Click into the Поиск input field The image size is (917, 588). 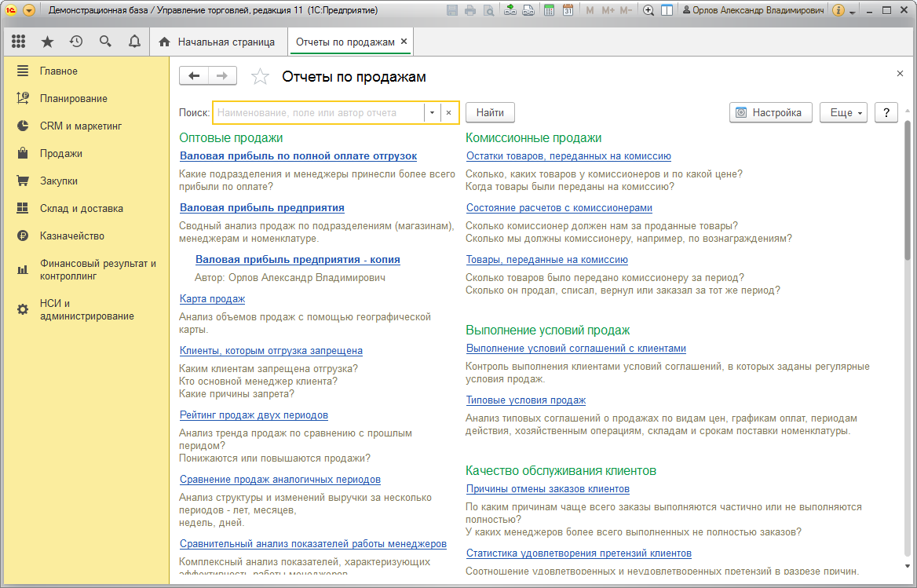[319, 113]
